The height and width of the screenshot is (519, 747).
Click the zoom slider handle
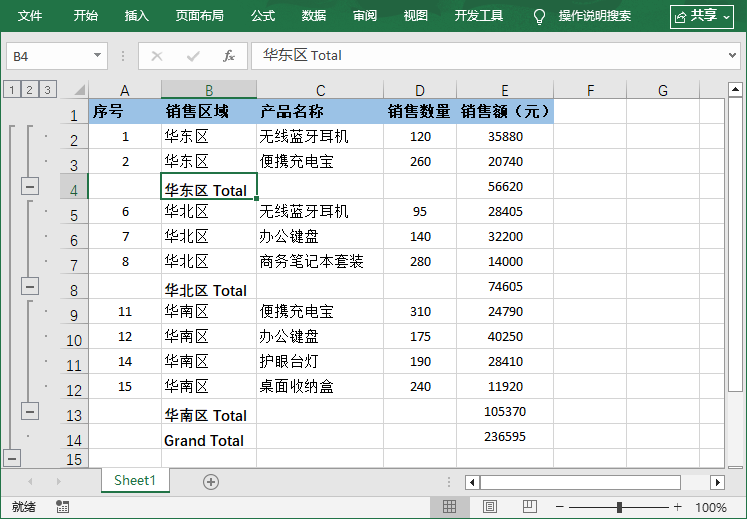pos(619,507)
